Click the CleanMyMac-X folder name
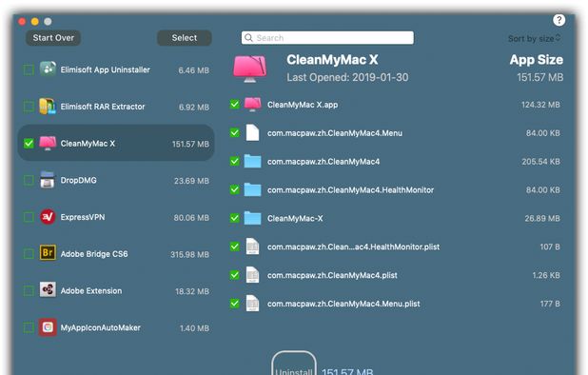 tap(295, 218)
